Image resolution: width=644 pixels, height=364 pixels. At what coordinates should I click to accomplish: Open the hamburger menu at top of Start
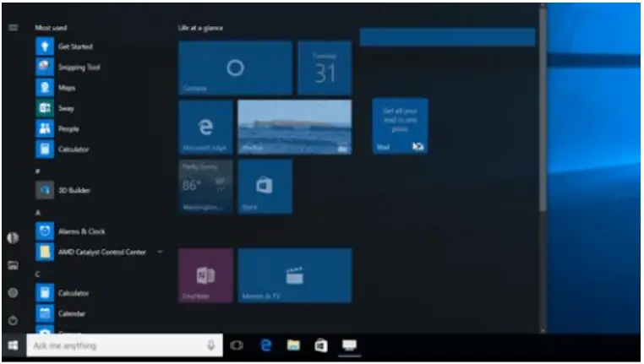point(14,28)
